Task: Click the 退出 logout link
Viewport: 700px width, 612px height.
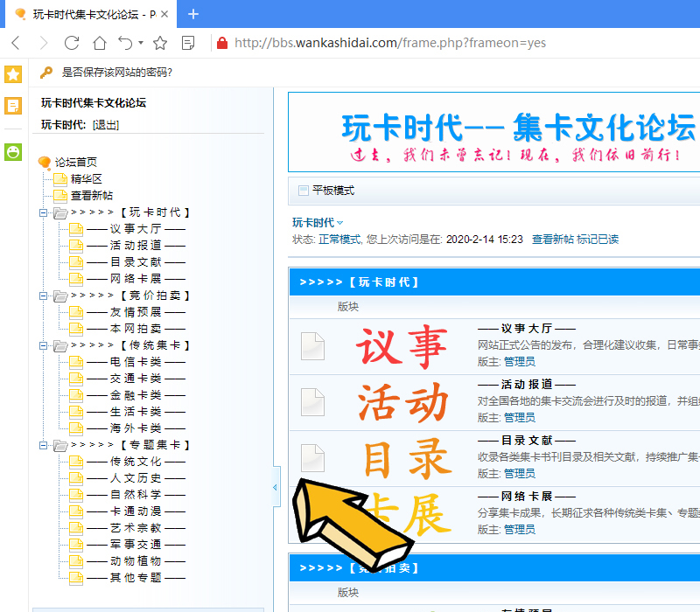Action: tap(106, 125)
